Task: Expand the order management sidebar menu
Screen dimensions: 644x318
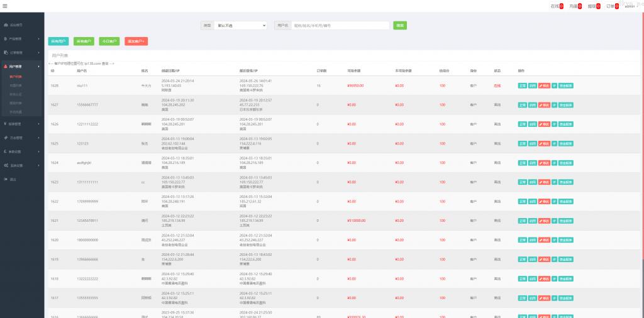Action: tap(21, 52)
